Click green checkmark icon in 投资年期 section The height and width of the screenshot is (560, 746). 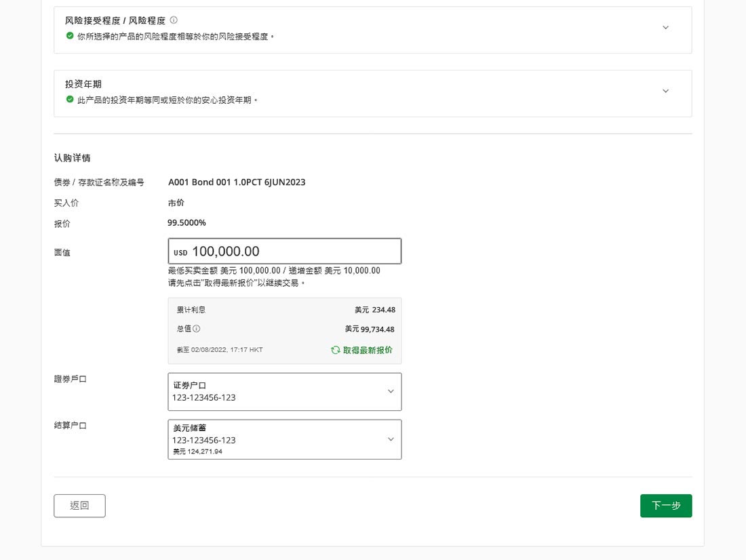point(70,100)
